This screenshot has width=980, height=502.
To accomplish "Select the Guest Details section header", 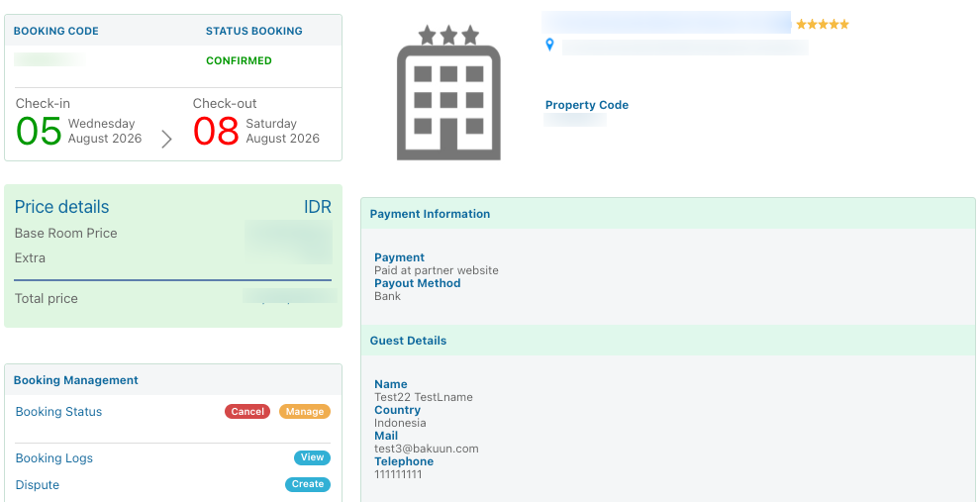I will (667, 341).
